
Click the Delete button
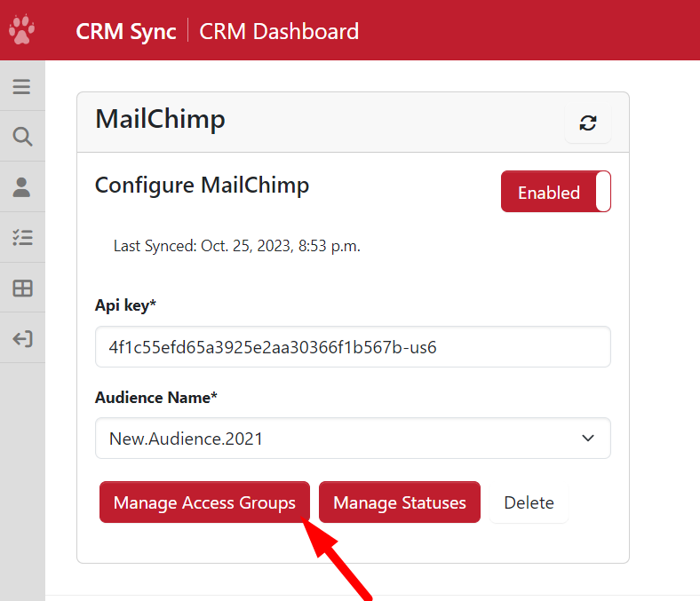[529, 502]
